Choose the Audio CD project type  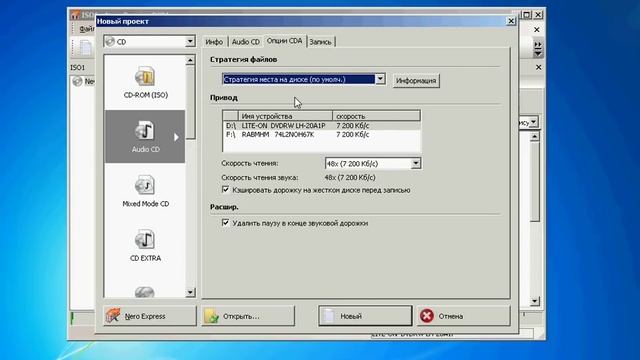[x=145, y=136]
